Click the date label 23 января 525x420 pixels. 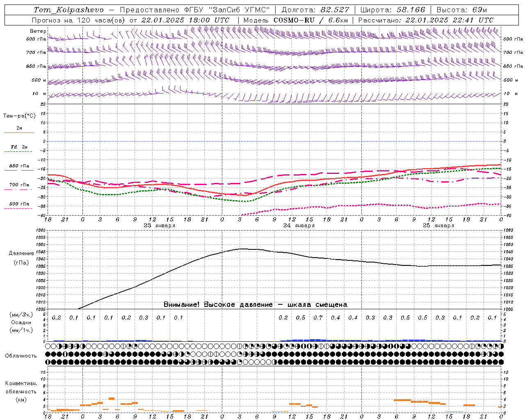[160, 226]
